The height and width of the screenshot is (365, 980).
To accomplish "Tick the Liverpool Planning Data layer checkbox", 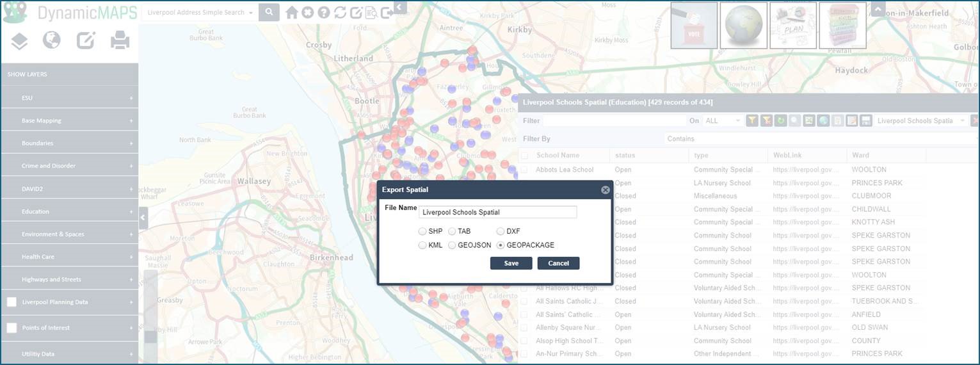I will (x=12, y=302).
